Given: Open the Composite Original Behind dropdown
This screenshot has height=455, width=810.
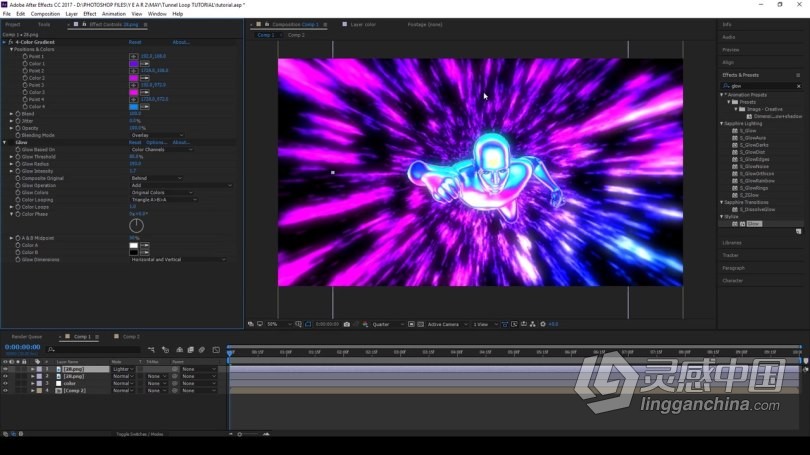Looking at the screenshot, I should (156, 178).
